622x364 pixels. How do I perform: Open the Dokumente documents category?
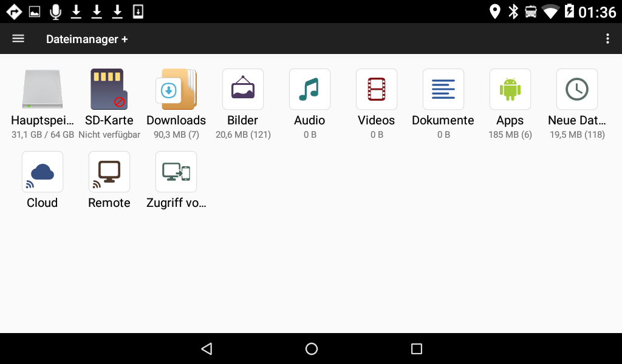pos(443,90)
